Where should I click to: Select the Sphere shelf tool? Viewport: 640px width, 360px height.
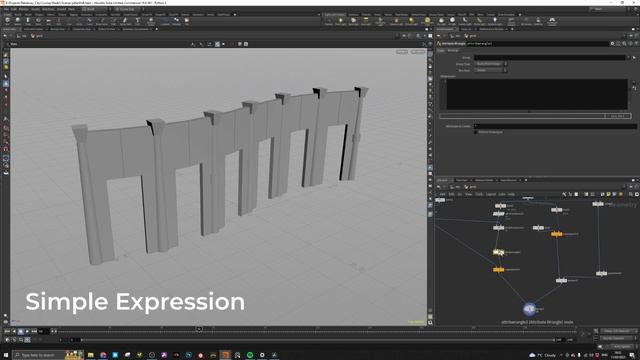click(18, 21)
